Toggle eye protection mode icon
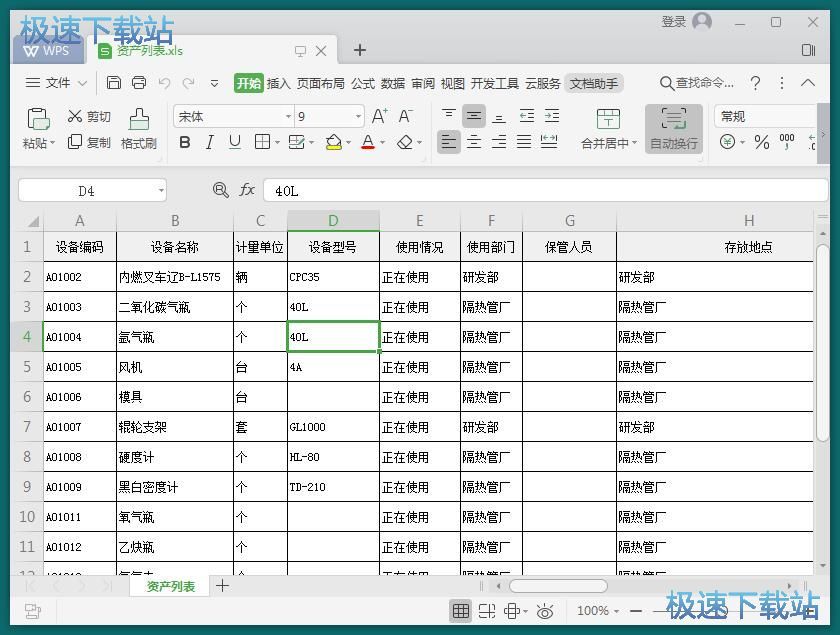The image size is (840, 635). [545, 611]
